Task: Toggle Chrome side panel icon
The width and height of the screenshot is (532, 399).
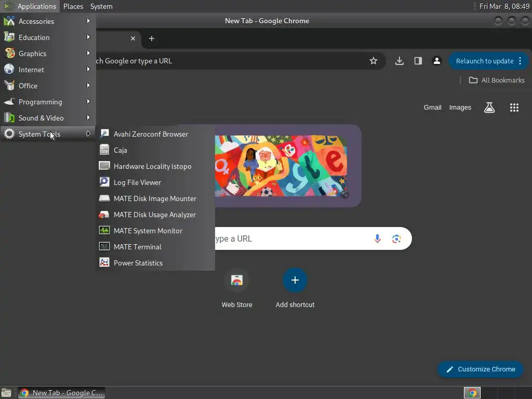Action: [x=418, y=61]
